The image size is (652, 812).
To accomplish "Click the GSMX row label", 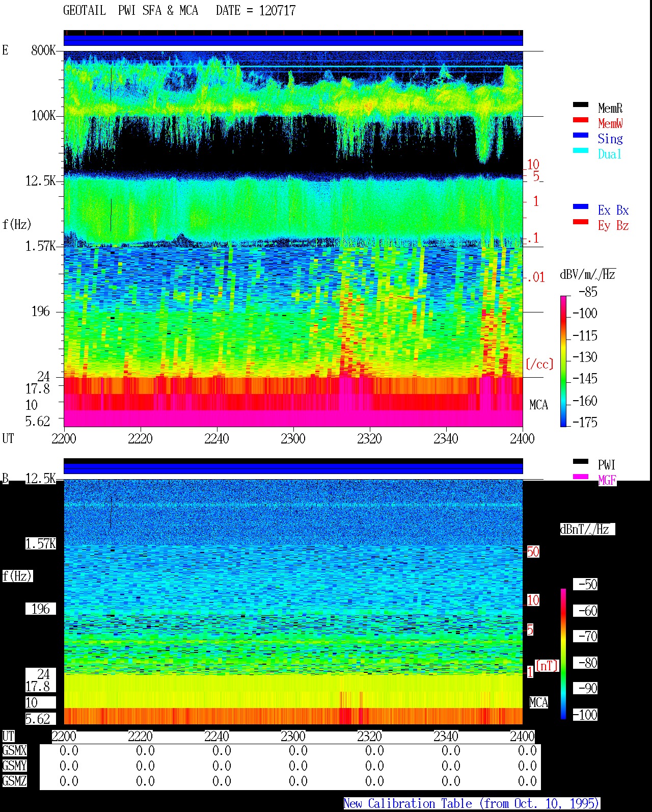I will [14, 750].
